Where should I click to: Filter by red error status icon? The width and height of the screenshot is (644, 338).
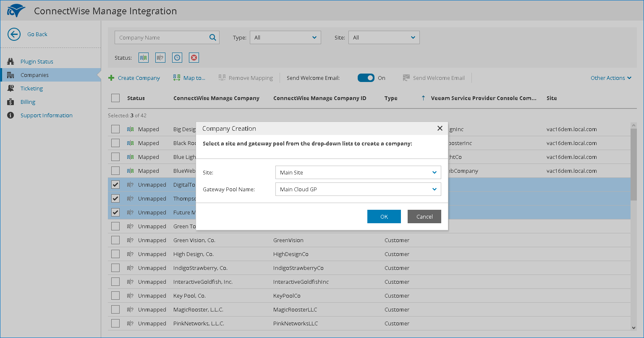point(194,58)
